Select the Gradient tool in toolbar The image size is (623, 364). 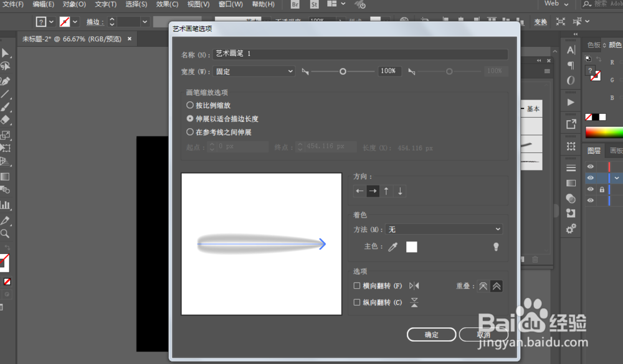point(5,177)
